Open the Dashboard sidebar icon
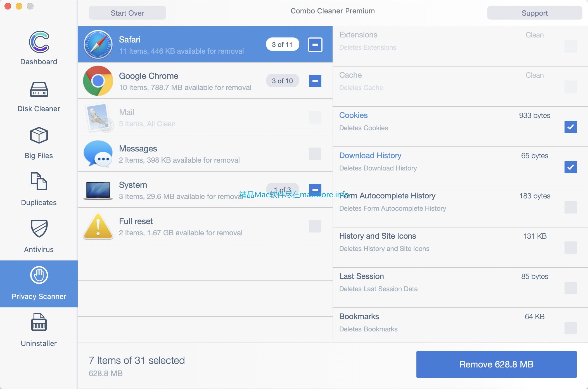Viewport: 588px width, 389px height. click(x=39, y=42)
